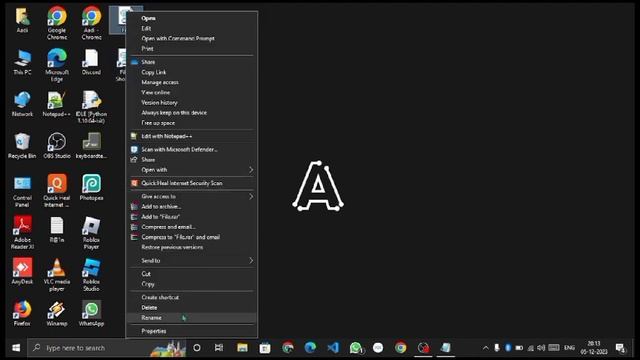Image resolution: width=640 pixels, height=360 pixels.
Task: Click Restore previous versions
Action: [192, 247]
